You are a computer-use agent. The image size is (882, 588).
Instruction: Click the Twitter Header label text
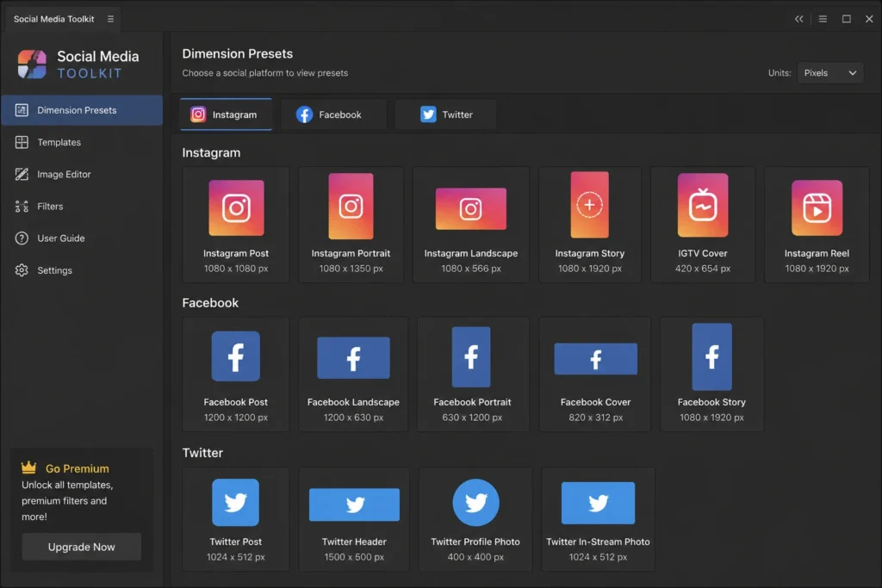354,542
